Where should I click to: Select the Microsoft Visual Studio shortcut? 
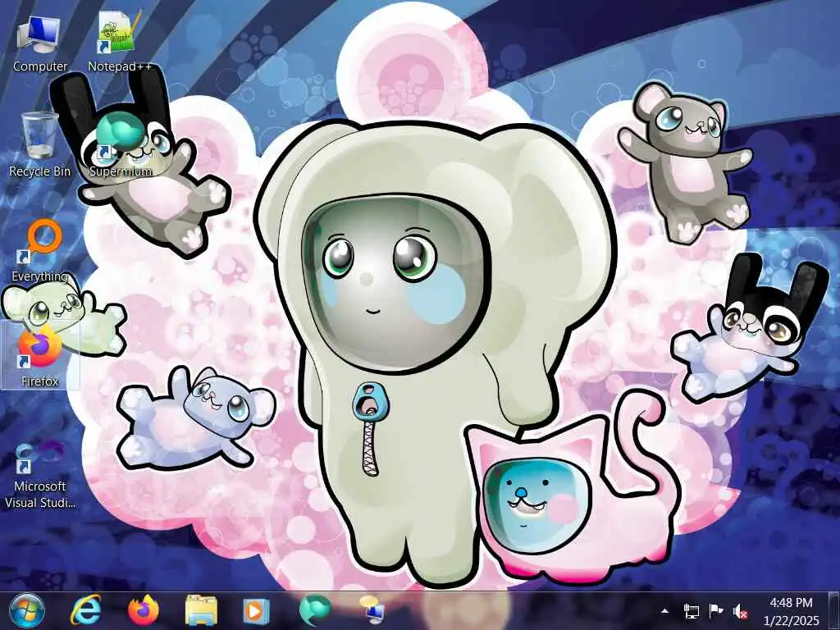(39, 475)
